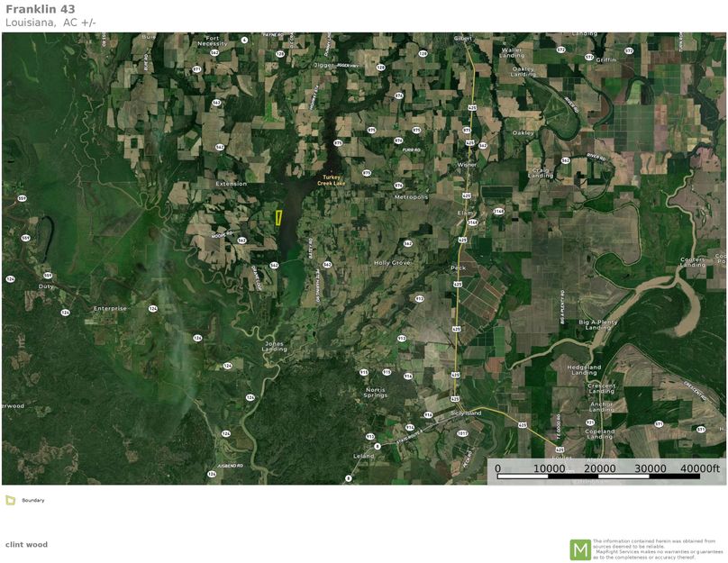The height and width of the screenshot is (563, 728).
Task: Select the Franklin 43 title text
Action: (40, 9)
